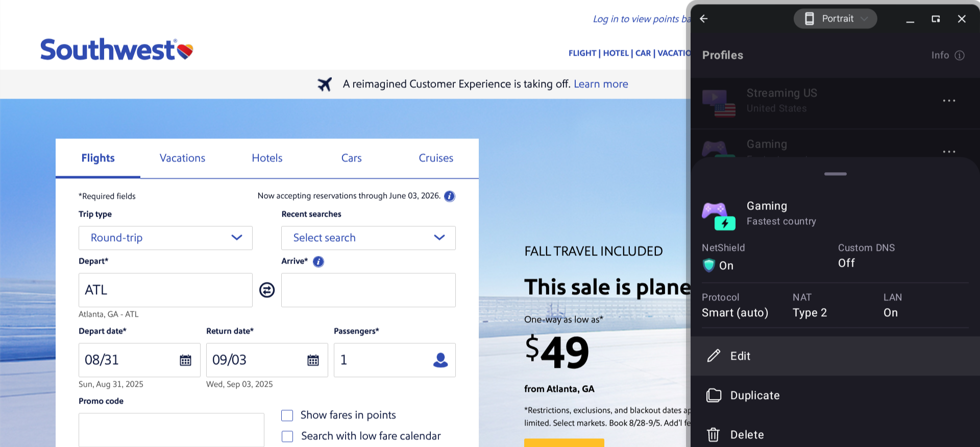
Task: Click the Arrive airport input field
Action: point(368,290)
